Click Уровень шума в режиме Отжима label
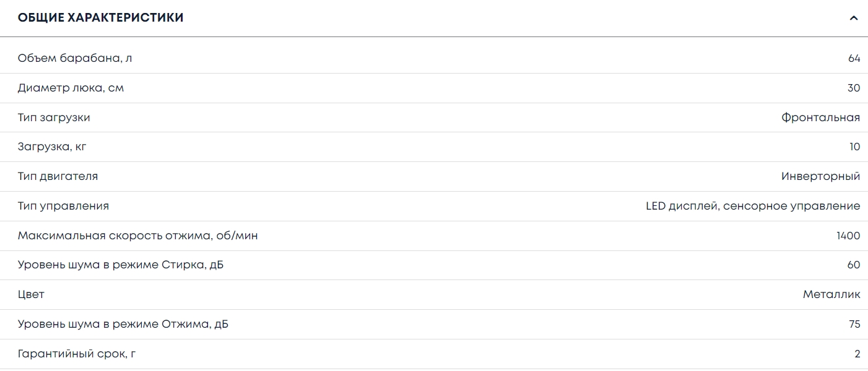 [123, 324]
